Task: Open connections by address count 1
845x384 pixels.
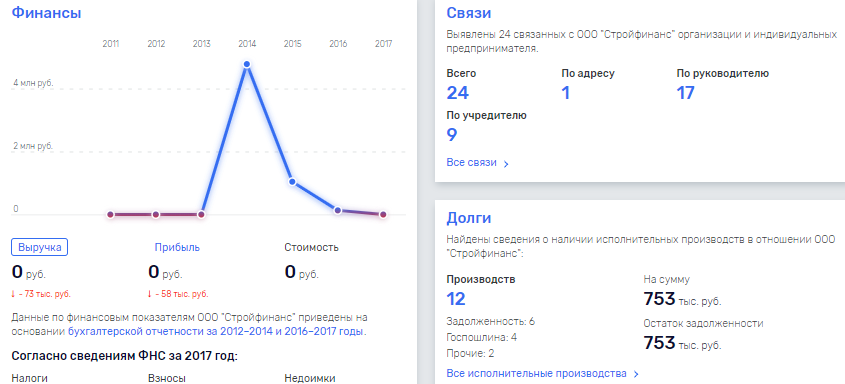Action: tap(565, 93)
